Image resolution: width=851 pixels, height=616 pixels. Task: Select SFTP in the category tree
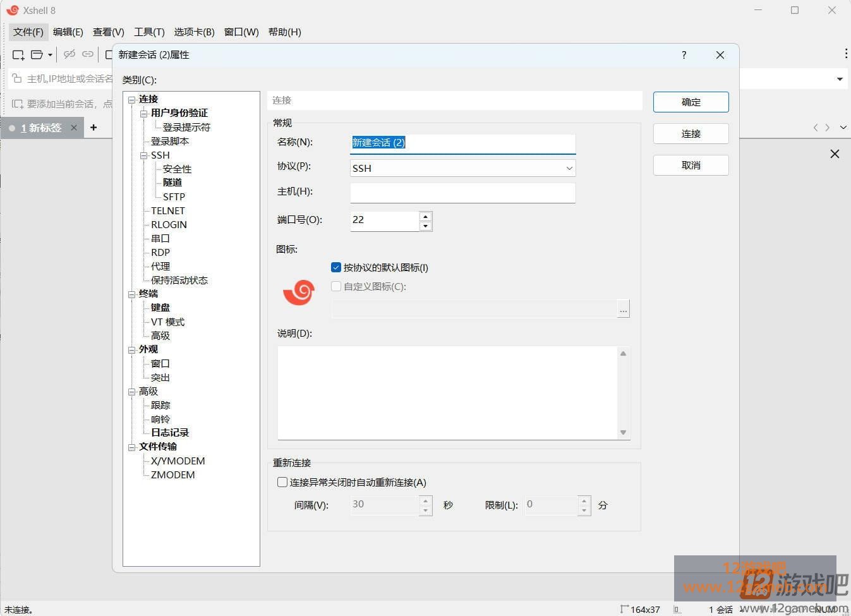174,196
